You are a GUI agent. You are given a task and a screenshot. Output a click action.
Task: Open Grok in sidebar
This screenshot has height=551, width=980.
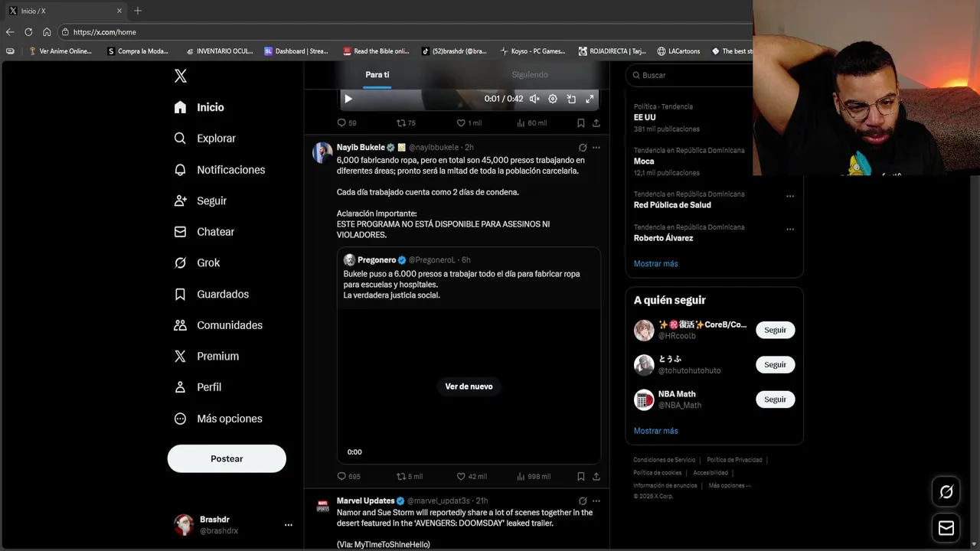(197, 262)
